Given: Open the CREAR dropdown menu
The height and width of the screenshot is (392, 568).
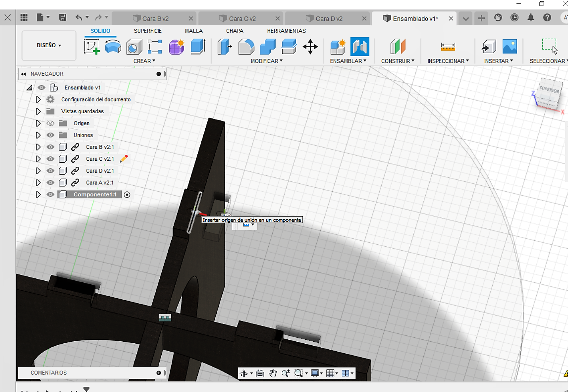Looking at the screenshot, I should coord(144,61).
